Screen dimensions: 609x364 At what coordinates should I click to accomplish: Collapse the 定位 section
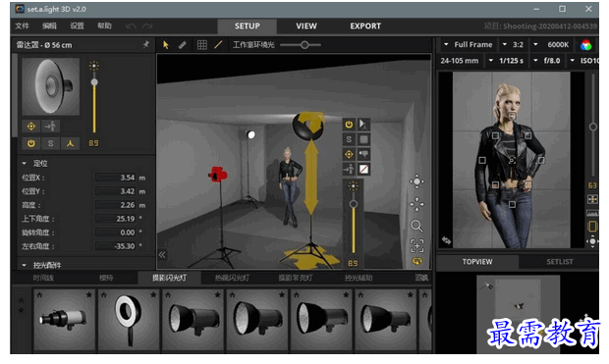click(x=25, y=164)
